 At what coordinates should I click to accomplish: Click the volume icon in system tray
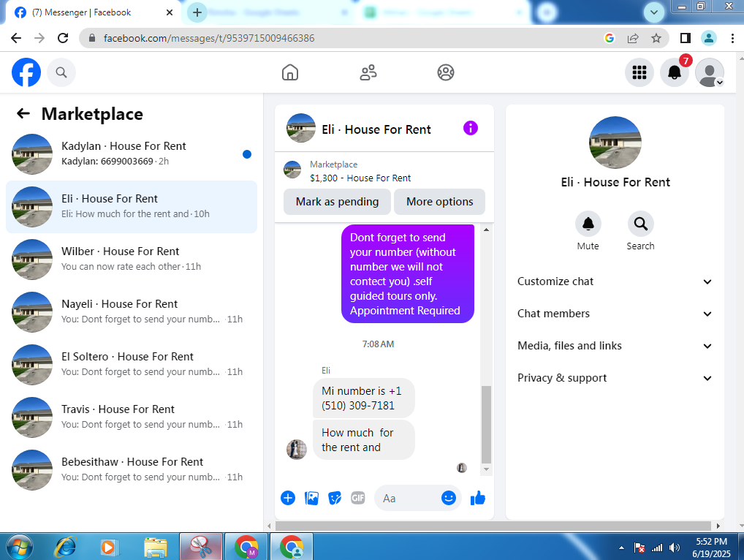tap(674, 548)
